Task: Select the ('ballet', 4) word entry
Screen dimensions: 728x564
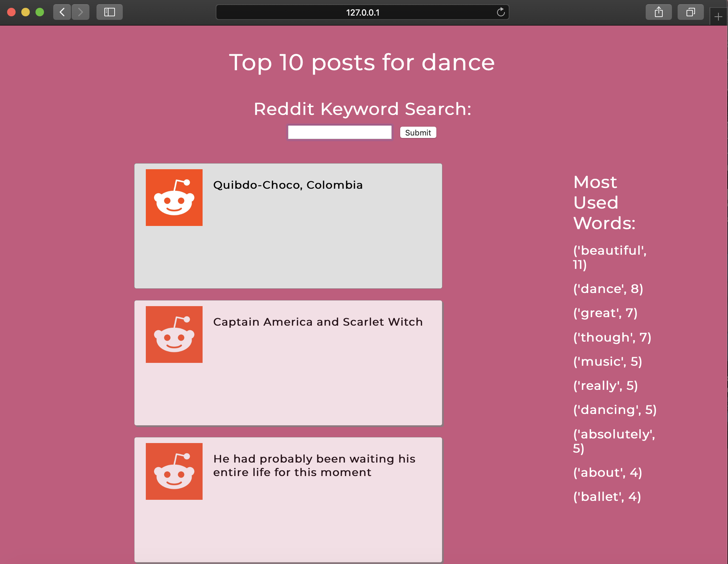Action: (x=607, y=497)
